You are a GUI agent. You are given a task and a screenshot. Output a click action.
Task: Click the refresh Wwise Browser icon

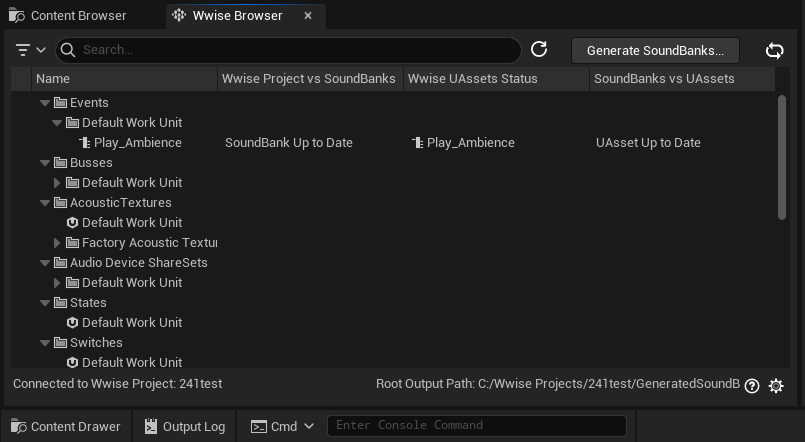[x=539, y=50]
